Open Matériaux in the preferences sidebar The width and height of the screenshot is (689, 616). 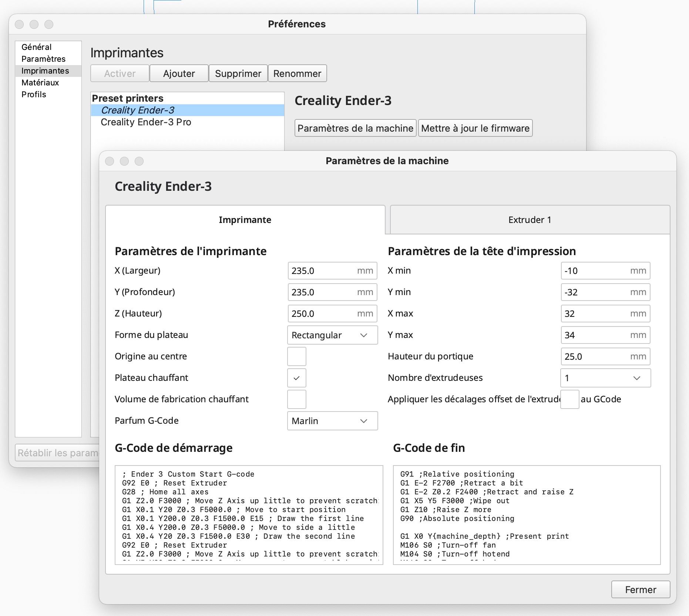click(x=40, y=82)
